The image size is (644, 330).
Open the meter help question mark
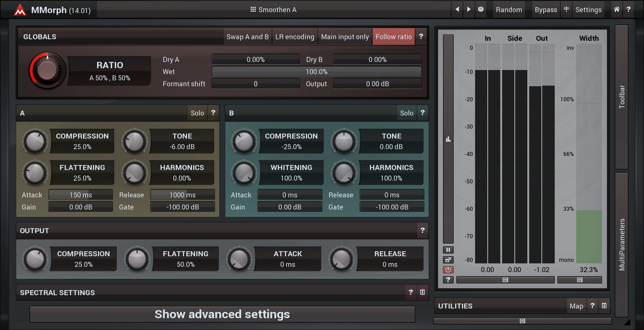[448, 280]
